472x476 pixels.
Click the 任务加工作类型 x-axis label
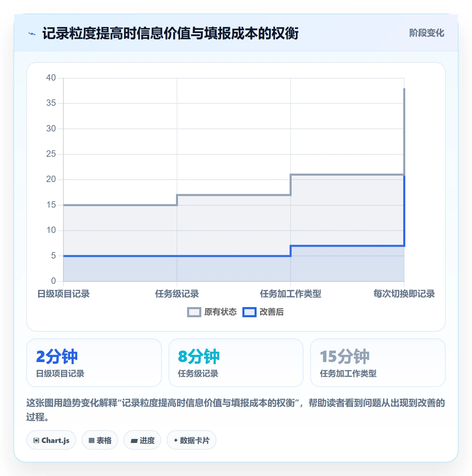(x=291, y=294)
